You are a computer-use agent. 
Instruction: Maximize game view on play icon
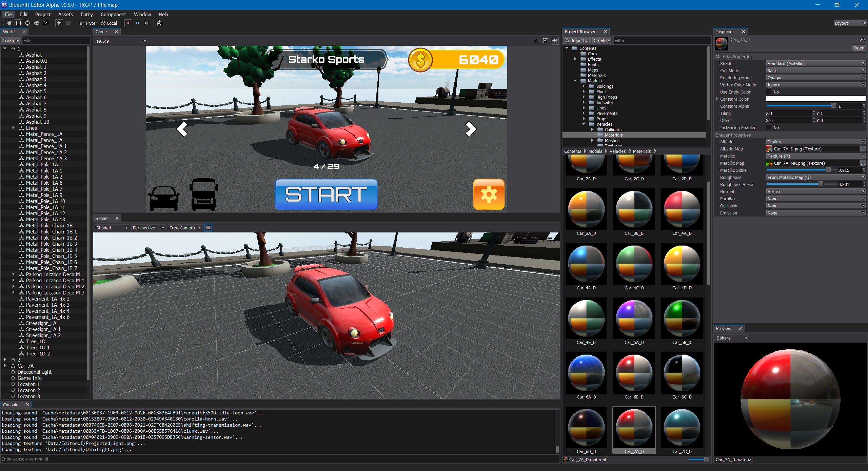tap(545, 41)
